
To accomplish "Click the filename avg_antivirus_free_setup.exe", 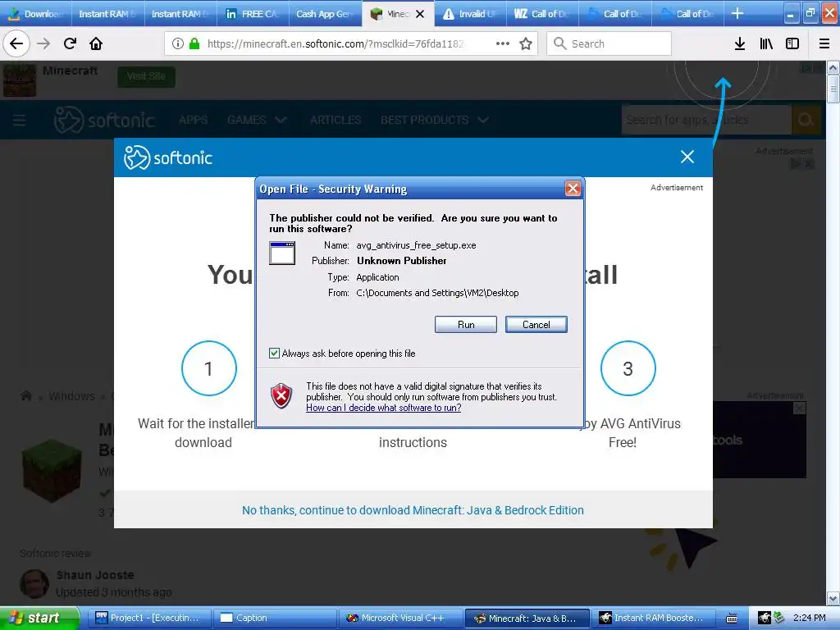I will [416, 245].
